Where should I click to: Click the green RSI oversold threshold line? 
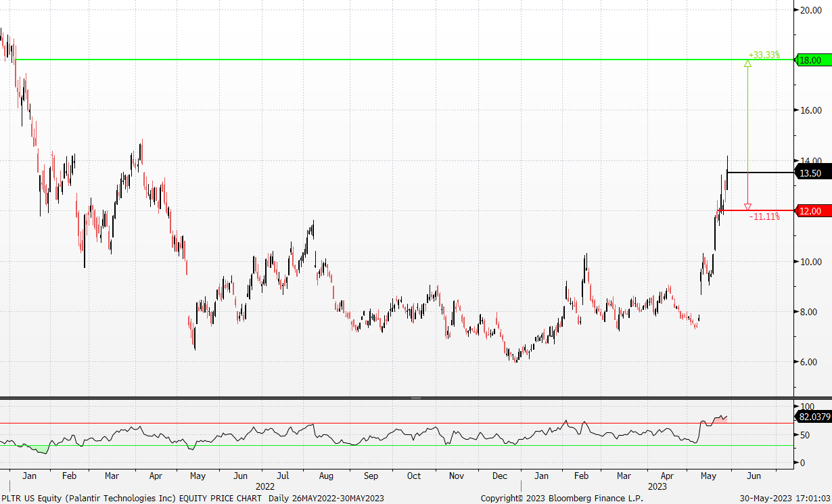click(x=396, y=445)
